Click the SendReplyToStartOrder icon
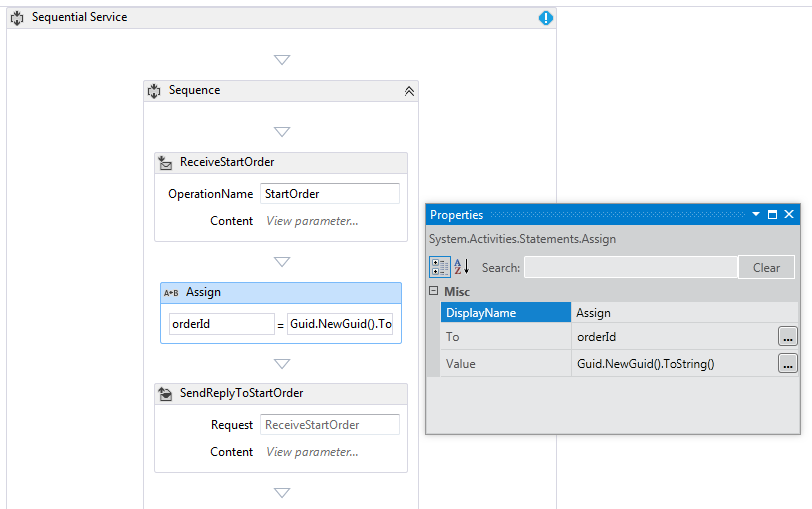This screenshot has width=812, height=509. (165, 394)
